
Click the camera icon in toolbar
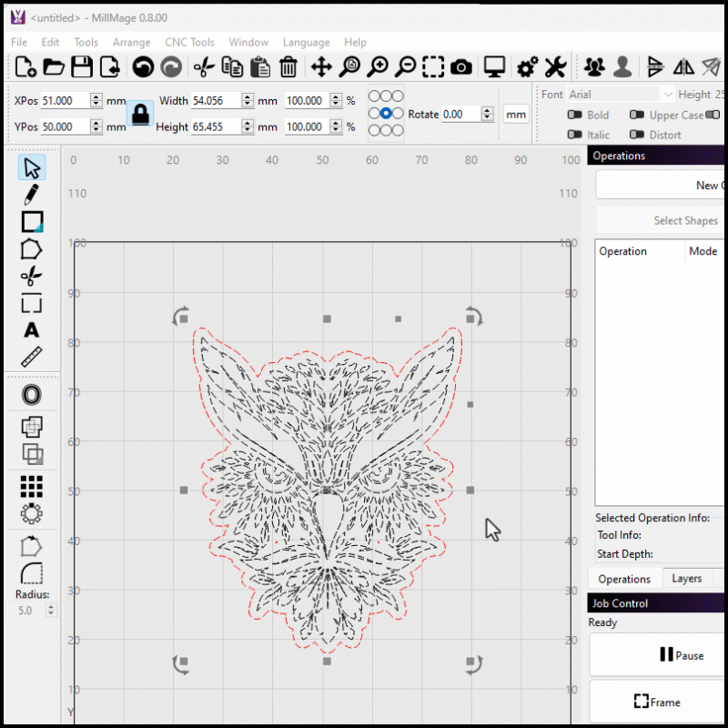click(x=461, y=66)
